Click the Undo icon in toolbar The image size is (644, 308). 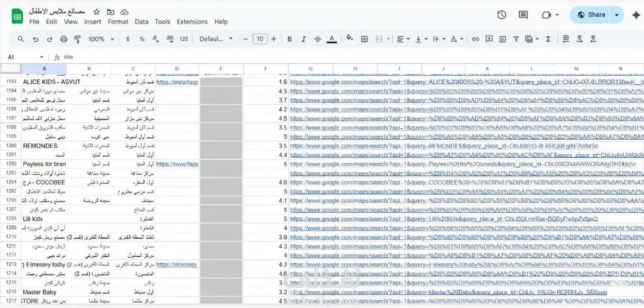coord(35,39)
